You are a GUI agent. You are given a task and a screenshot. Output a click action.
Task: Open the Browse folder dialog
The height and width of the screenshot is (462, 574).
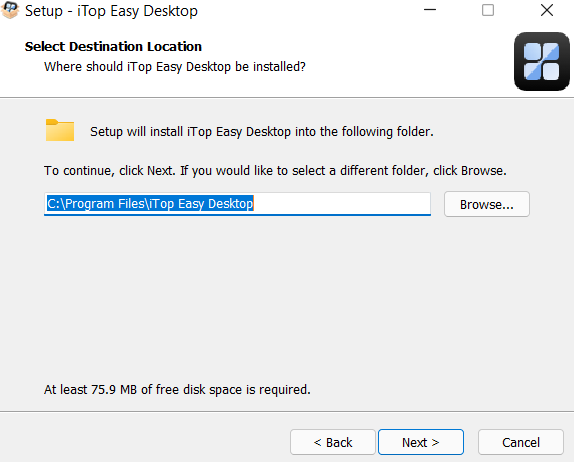487,204
